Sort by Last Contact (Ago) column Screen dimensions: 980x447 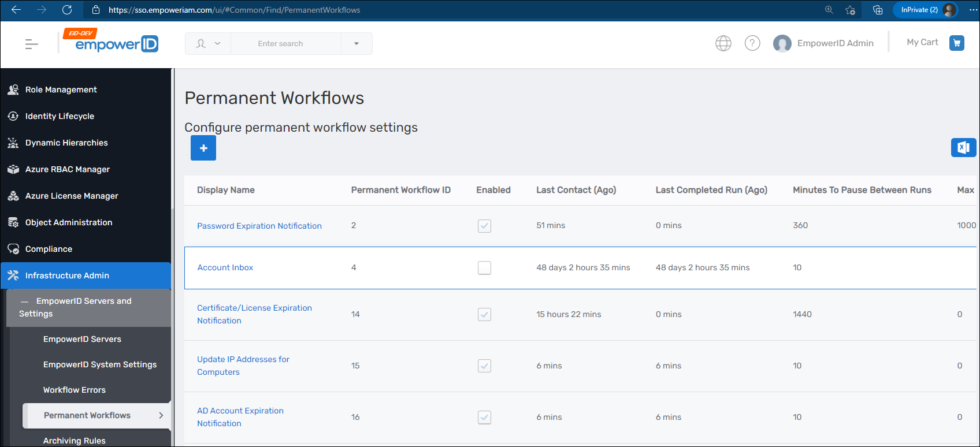[x=576, y=190]
